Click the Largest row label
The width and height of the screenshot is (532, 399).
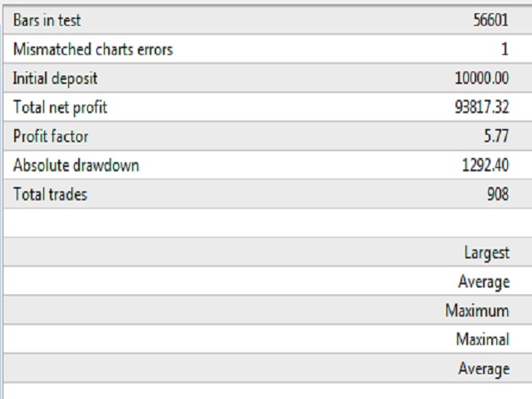(x=487, y=253)
